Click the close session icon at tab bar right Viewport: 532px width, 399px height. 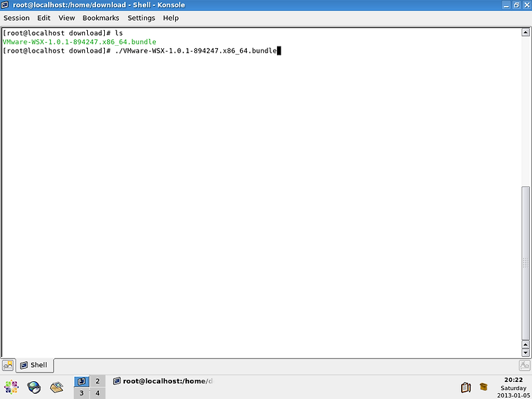[x=524, y=366]
